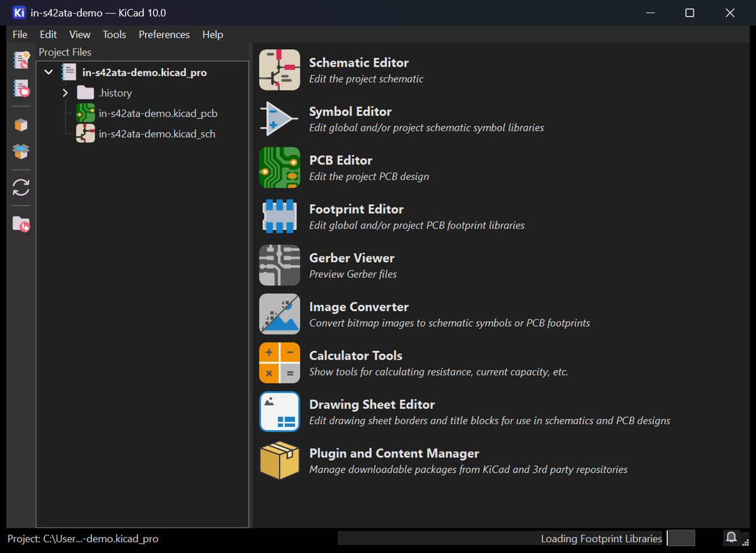Select in-s42ata-demo.kicad_pcb file name
The width and height of the screenshot is (756, 553).
[158, 113]
